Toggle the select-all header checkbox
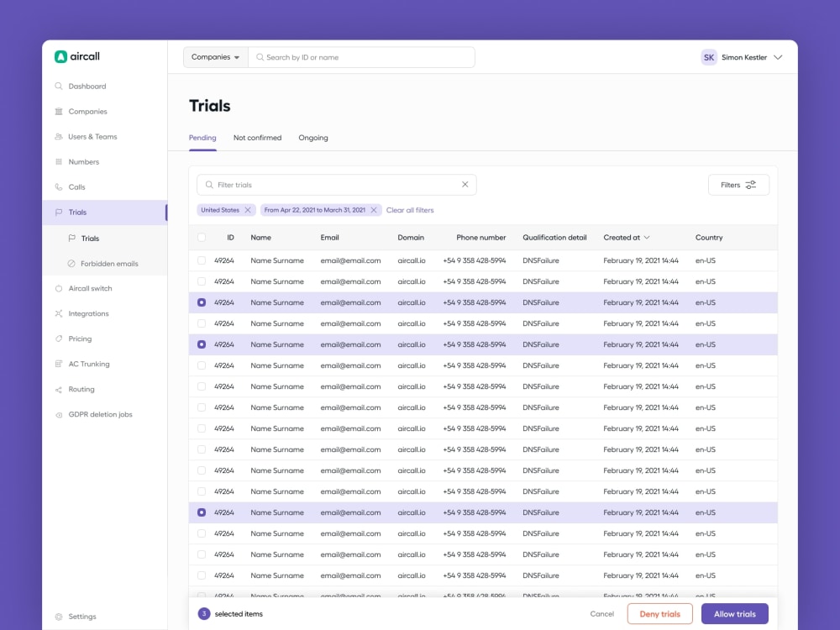840x630 pixels. [x=202, y=238]
